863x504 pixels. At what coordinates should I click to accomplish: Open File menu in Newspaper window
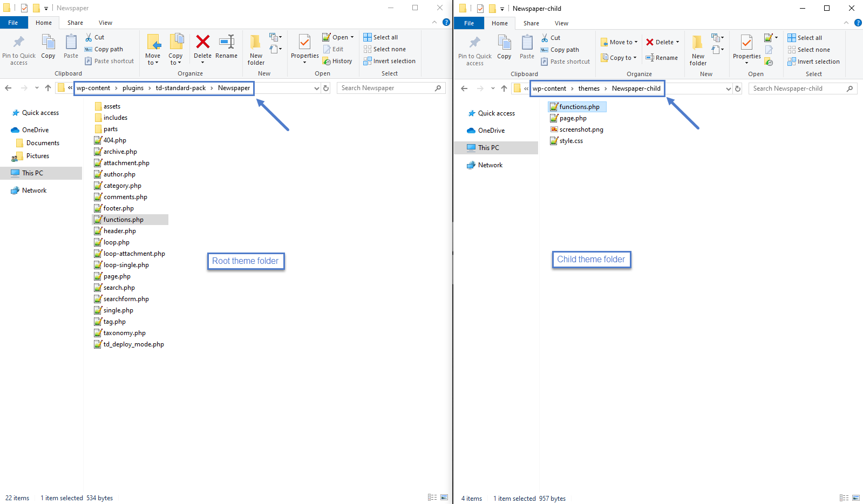(x=13, y=23)
